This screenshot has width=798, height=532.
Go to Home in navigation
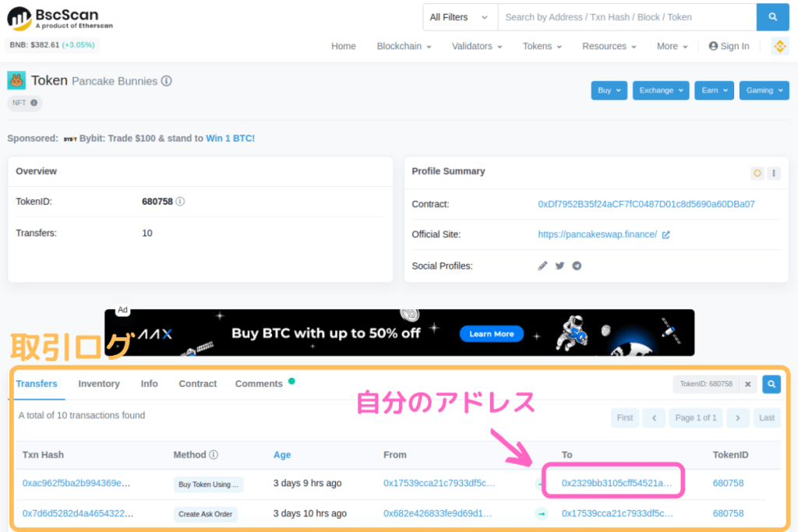pos(344,46)
